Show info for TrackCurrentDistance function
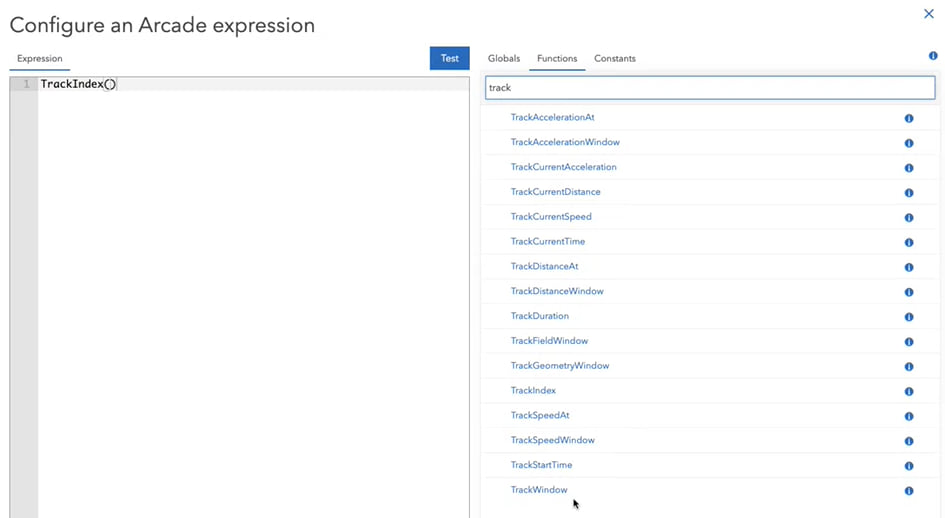 coord(909,193)
